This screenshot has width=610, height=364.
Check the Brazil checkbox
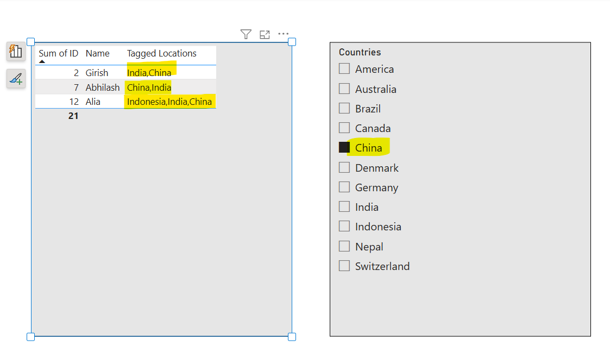tap(344, 108)
